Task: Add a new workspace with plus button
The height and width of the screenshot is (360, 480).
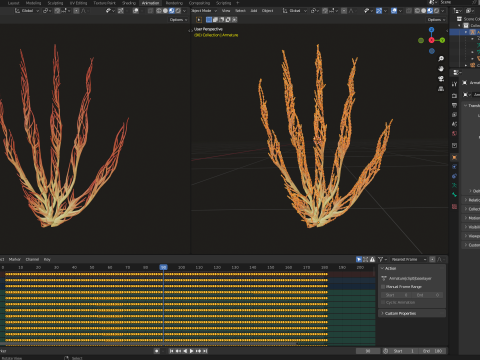Action: (238, 3)
